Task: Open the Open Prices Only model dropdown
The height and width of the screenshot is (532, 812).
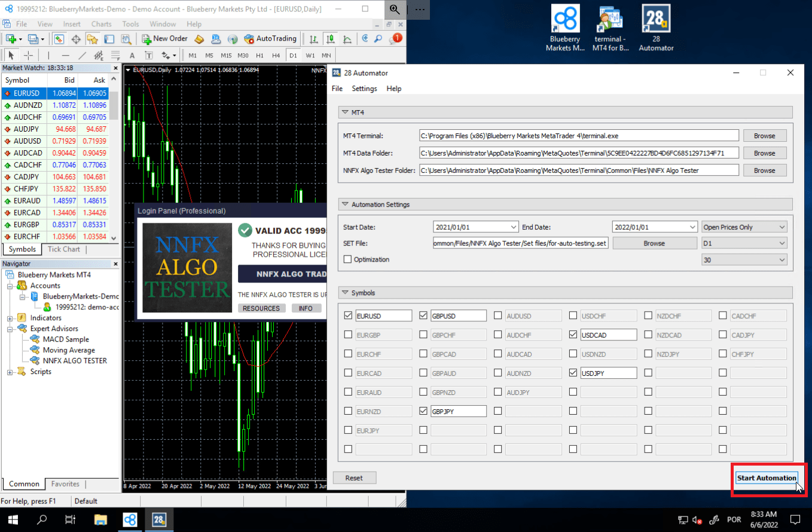Action: coord(744,227)
